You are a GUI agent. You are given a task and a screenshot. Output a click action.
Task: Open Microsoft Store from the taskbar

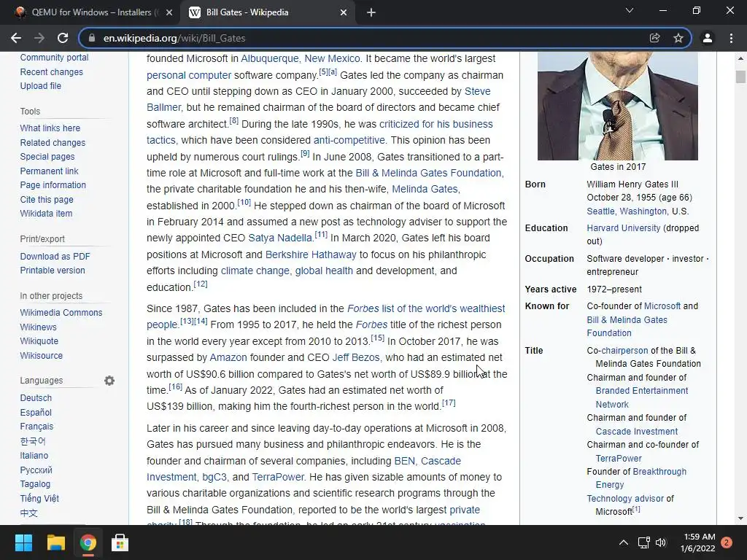tap(120, 542)
